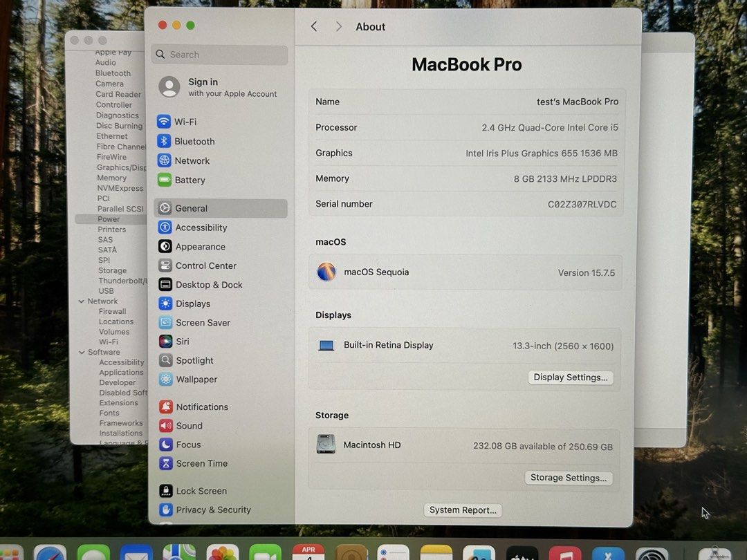Go back with the left chevron
Image resolution: width=747 pixels, height=560 pixels.
pos(314,27)
